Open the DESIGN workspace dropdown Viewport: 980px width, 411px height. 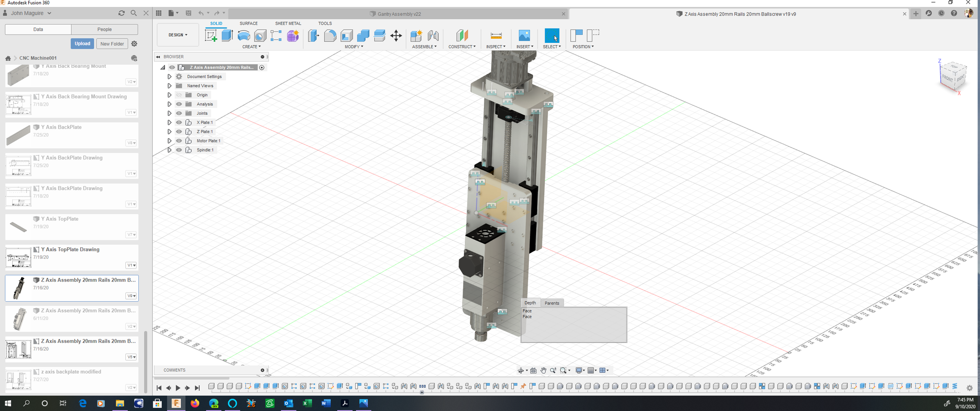click(x=177, y=35)
